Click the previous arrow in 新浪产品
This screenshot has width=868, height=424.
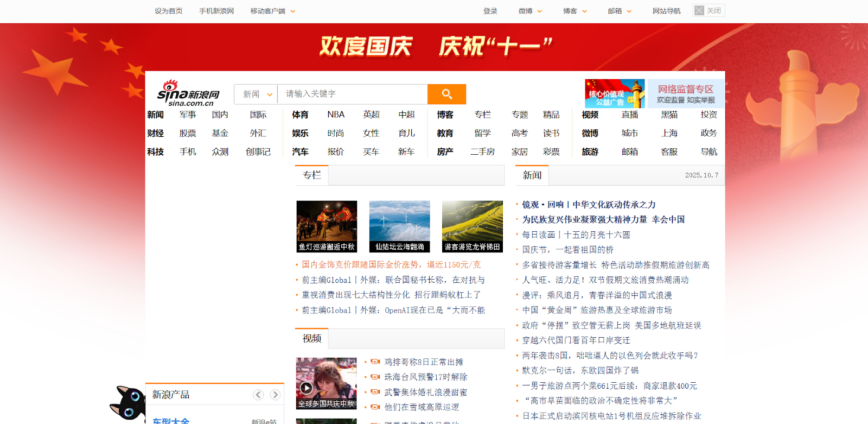pyautogui.click(x=258, y=395)
